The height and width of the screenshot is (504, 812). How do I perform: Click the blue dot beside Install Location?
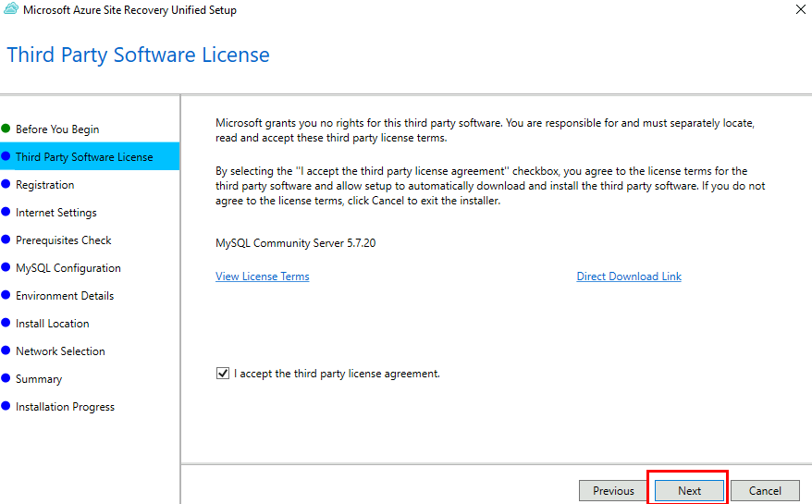(x=6, y=322)
